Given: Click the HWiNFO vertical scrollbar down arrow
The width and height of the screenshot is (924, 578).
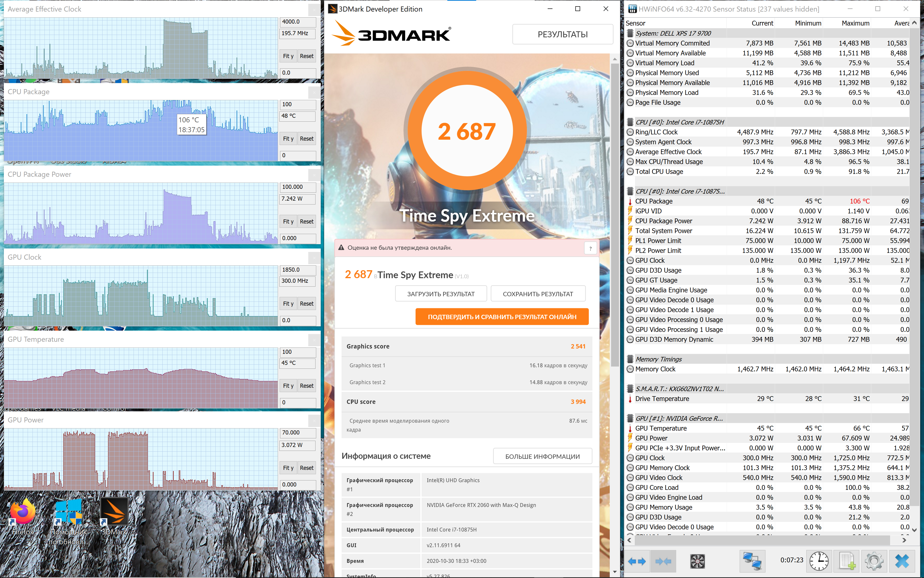Looking at the screenshot, I should pyautogui.click(x=914, y=530).
